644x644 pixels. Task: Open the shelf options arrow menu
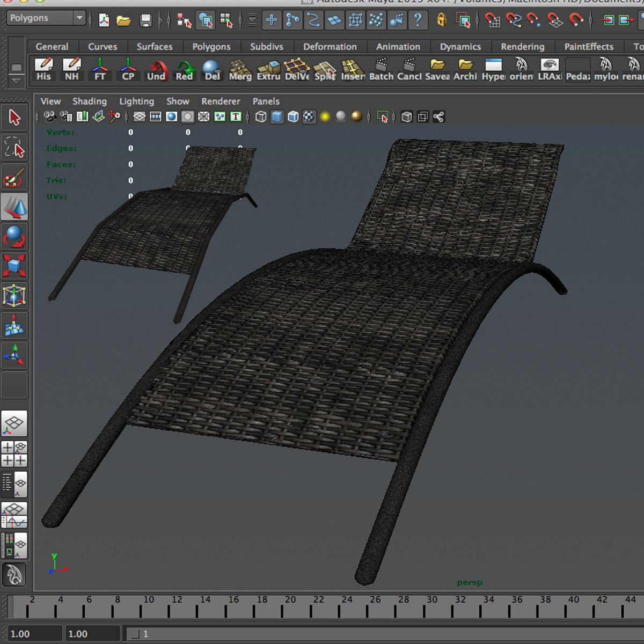click(17, 81)
